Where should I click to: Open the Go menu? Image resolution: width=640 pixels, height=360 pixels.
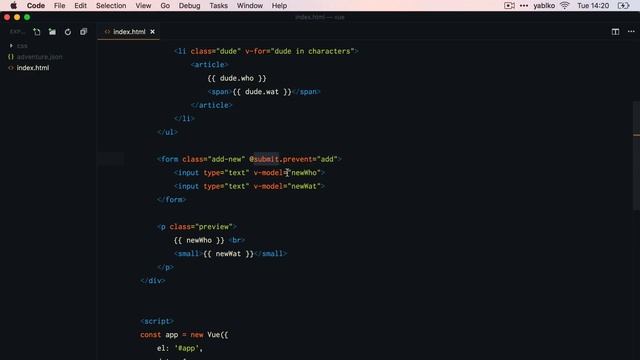pos(165,6)
